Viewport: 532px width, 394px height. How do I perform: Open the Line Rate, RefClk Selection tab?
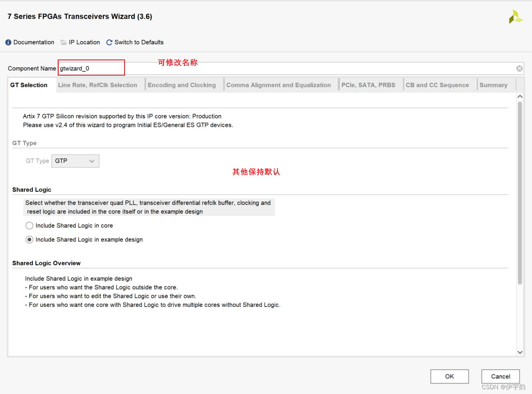click(97, 85)
